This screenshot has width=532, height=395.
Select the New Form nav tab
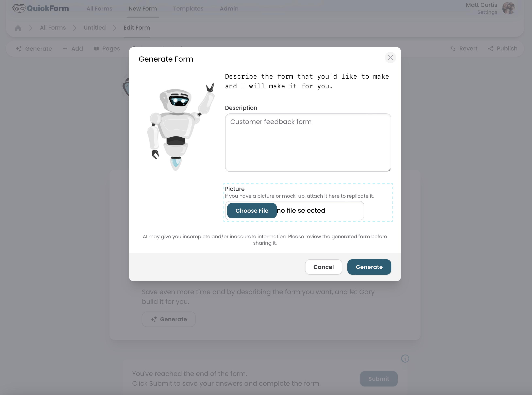pos(143,9)
